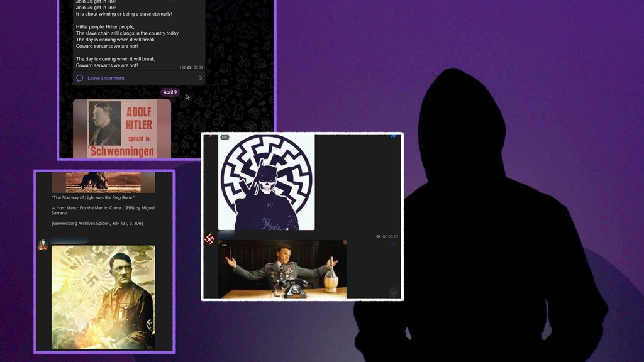Viewport: 644px width, 362px height.
Task: Open the landscape image above the Stairway quote
Action: coord(103,182)
